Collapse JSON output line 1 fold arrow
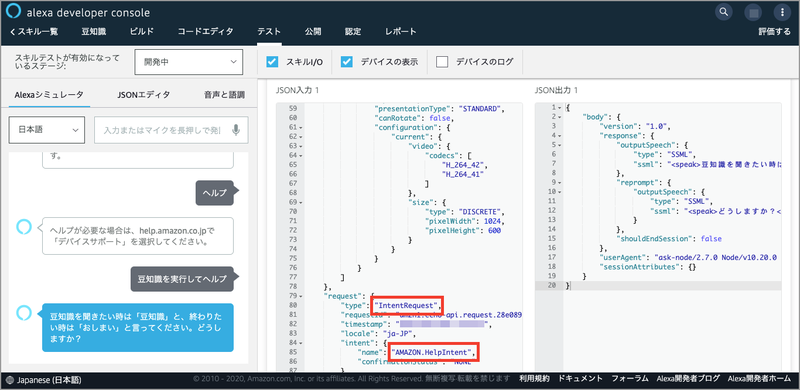Screen dimensions: 800x390 coord(560,108)
